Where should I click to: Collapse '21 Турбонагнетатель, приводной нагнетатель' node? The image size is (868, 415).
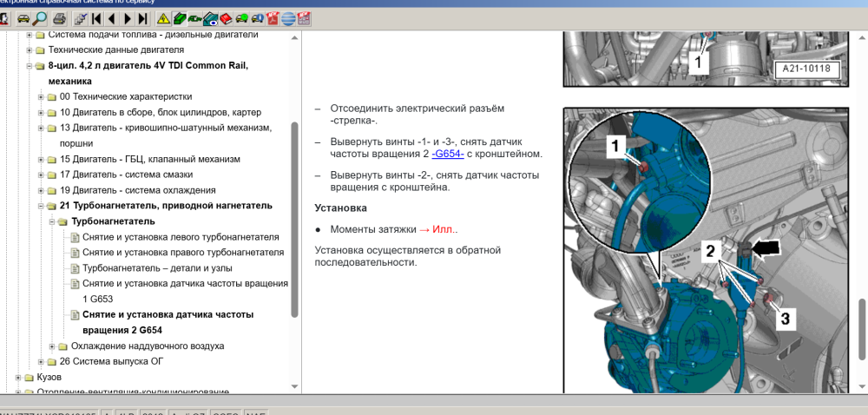click(x=41, y=206)
